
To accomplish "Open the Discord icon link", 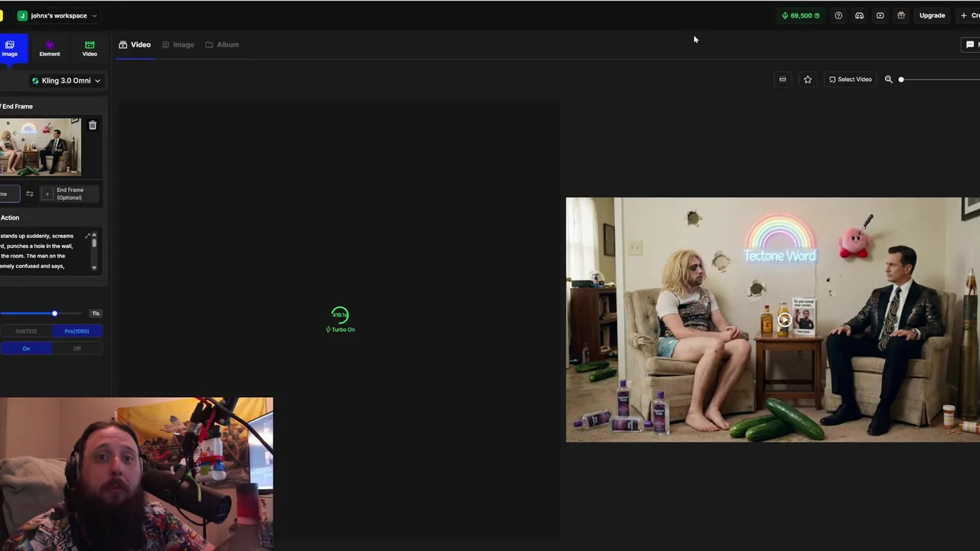I will pyautogui.click(x=859, y=15).
